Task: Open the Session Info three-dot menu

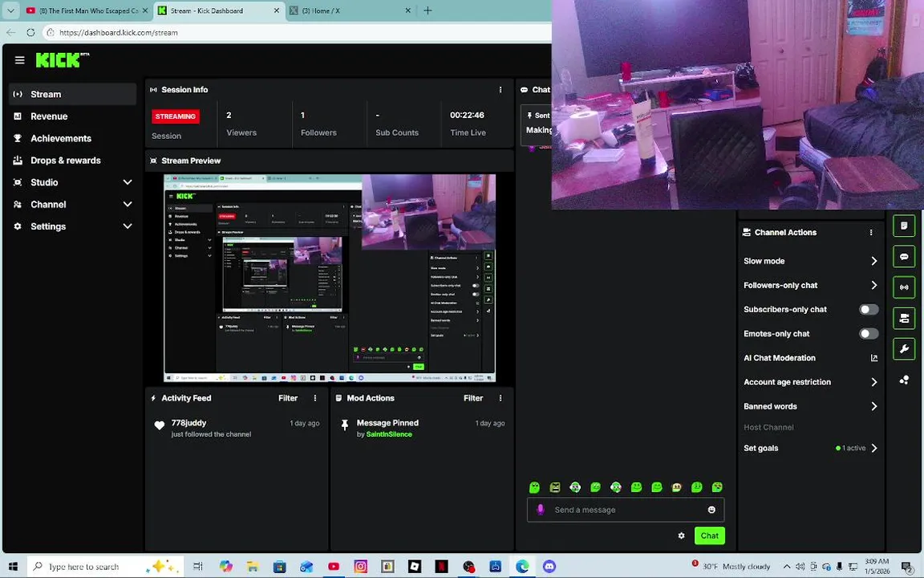Action: (500, 90)
